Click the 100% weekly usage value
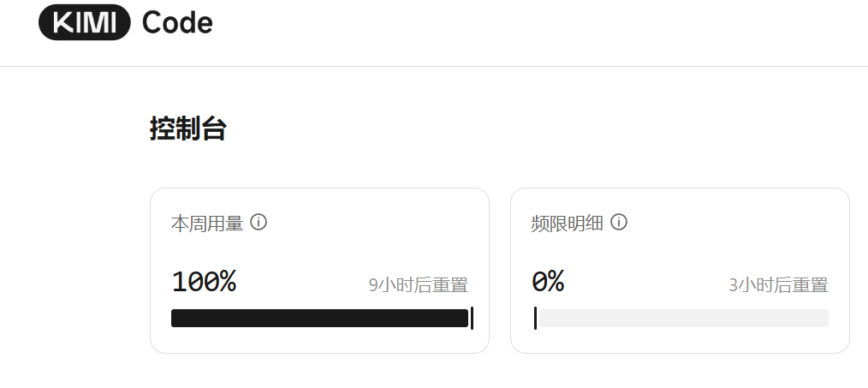 (x=204, y=282)
